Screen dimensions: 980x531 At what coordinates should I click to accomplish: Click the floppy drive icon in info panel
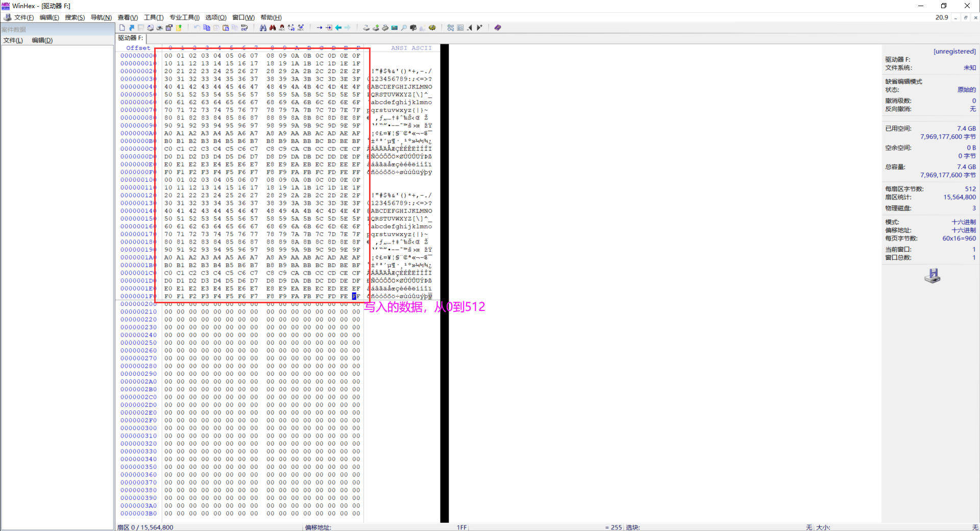click(932, 276)
